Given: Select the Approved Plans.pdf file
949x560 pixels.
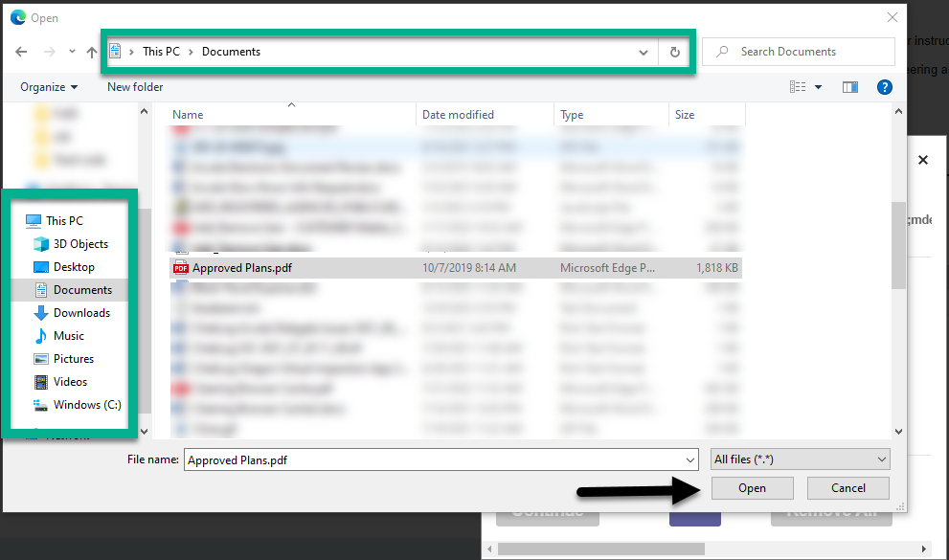Looking at the screenshot, I should pyautogui.click(x=241, y=268).
